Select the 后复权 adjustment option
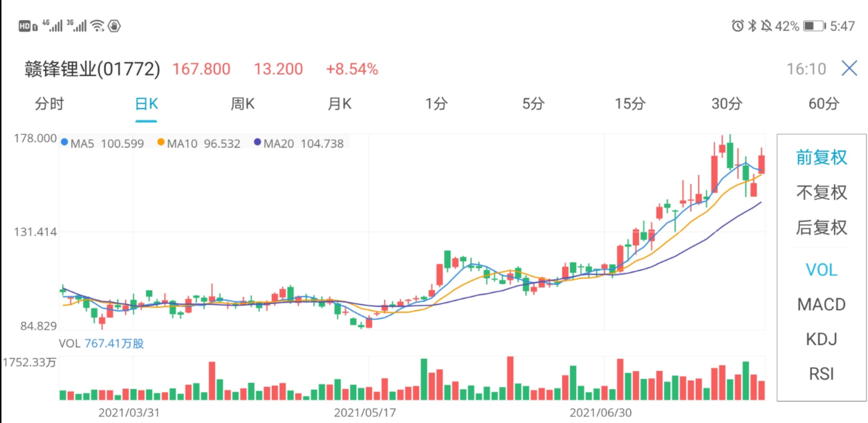 click(x=822, y=227)
